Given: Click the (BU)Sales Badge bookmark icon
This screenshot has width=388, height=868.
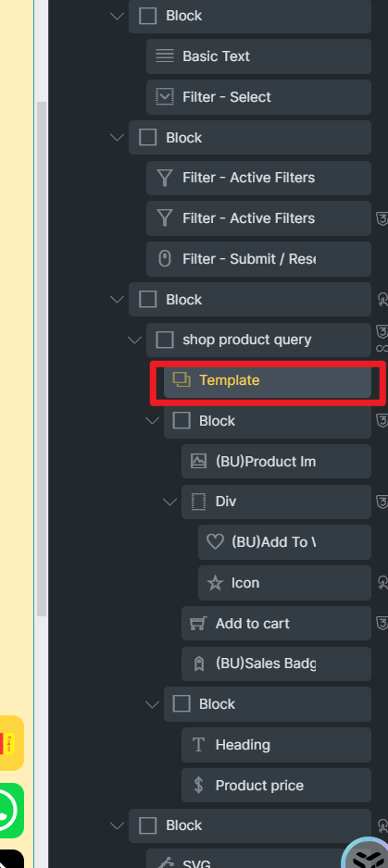Looking at the screenshot, I should (198, 663).
